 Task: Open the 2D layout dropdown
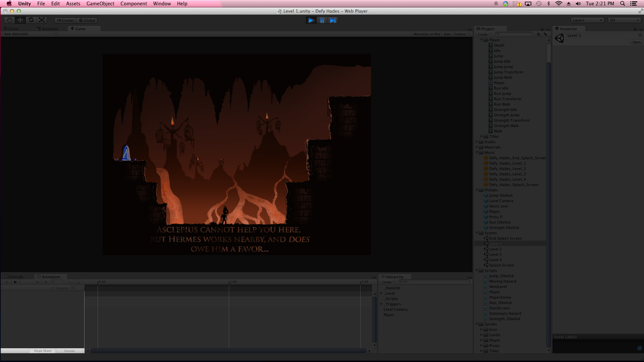pos(624,20)
